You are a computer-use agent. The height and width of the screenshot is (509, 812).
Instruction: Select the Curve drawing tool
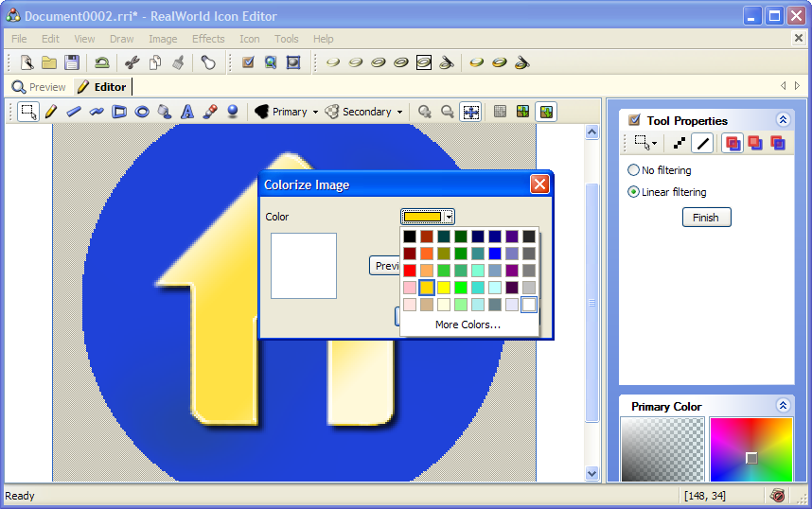97,112
